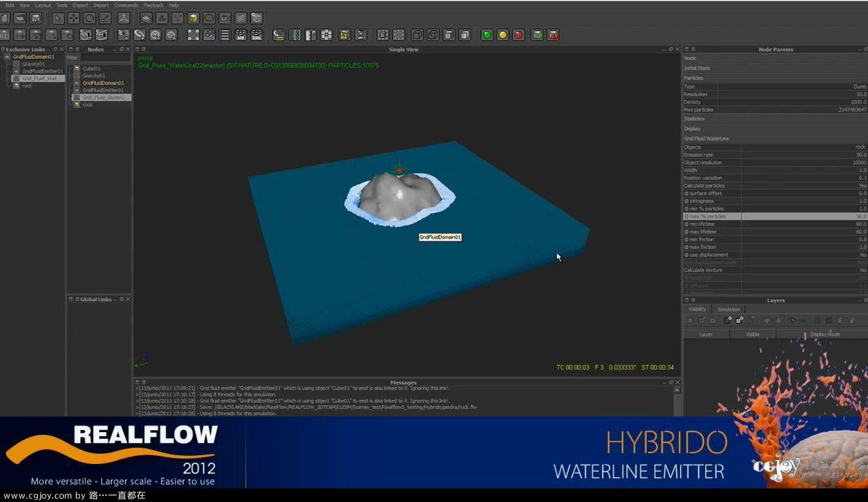Open the Playback menu
Image resolution: width=868 pixels, height=502 pixels.
pyautogui.click(x=153, y=5)
